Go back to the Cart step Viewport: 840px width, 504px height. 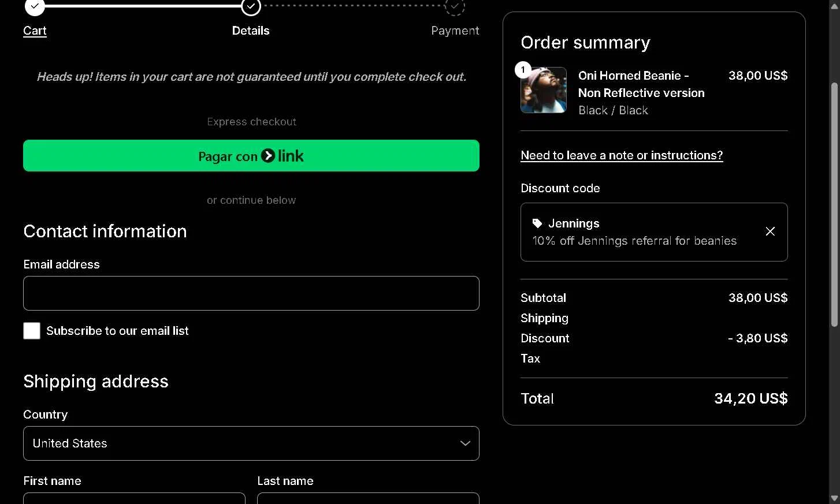tap(35, 31)
